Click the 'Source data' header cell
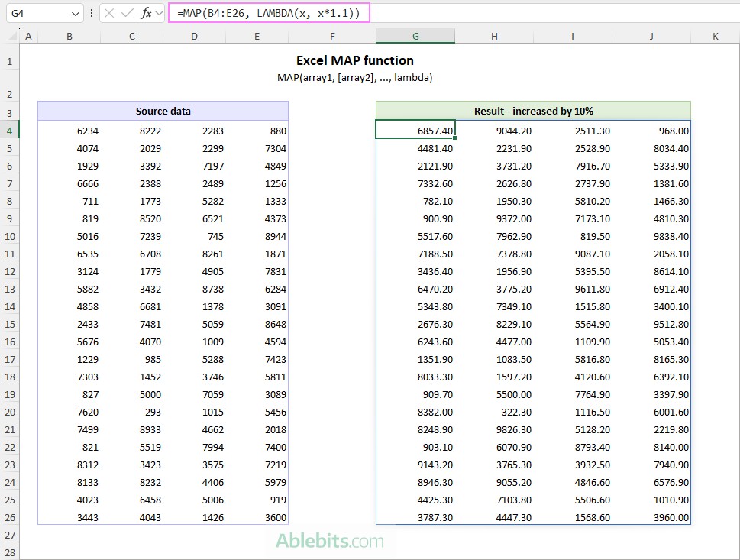The height and width of the screenshot is (560, 740). click(163, 111)
